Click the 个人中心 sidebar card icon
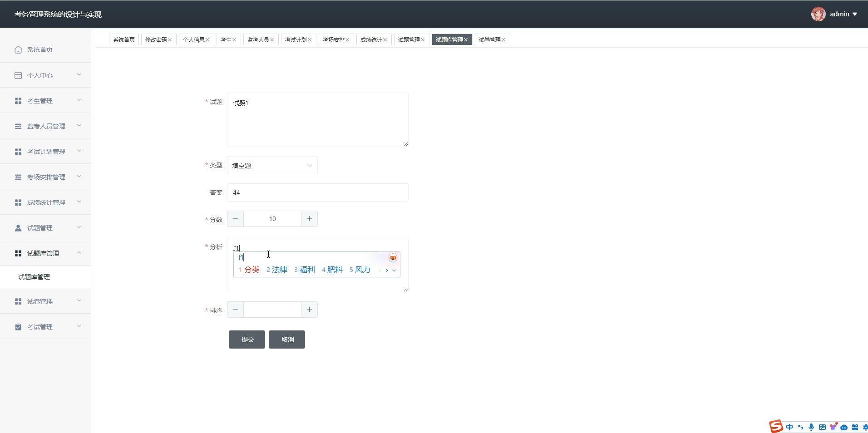The height and width of the screenshot is (433, 868). click(x=18, y=75)
